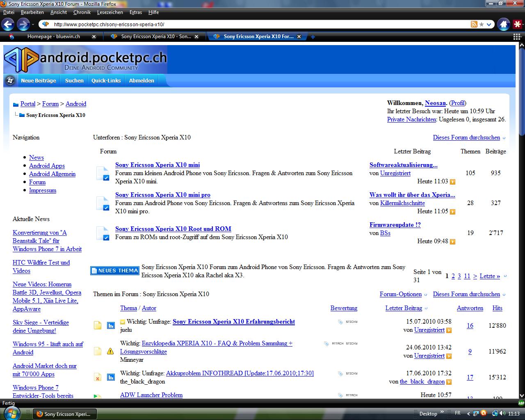Click Suchen in the forum navbar

click(74, 80)
